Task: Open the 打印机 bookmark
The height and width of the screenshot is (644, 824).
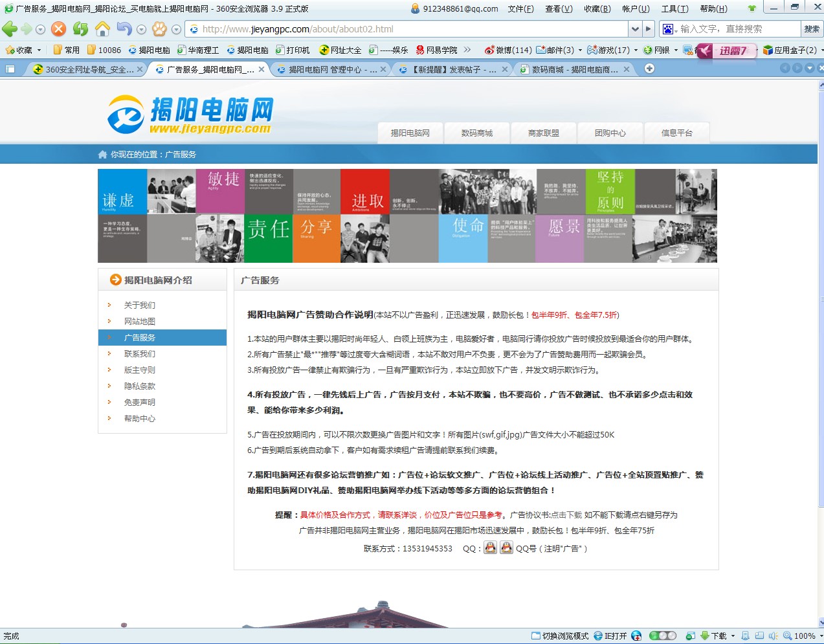Action: [293, 50]
